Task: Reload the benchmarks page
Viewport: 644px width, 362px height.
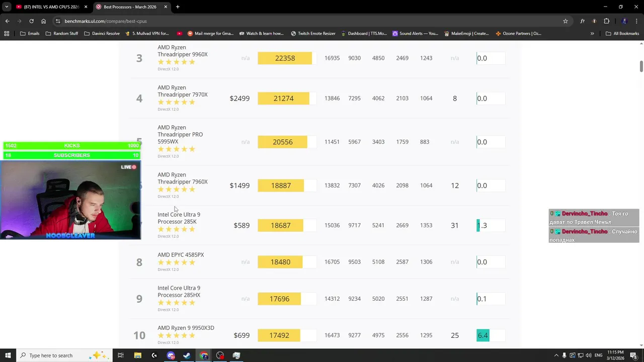Action: pyautogui.click(x=31, y=21)
